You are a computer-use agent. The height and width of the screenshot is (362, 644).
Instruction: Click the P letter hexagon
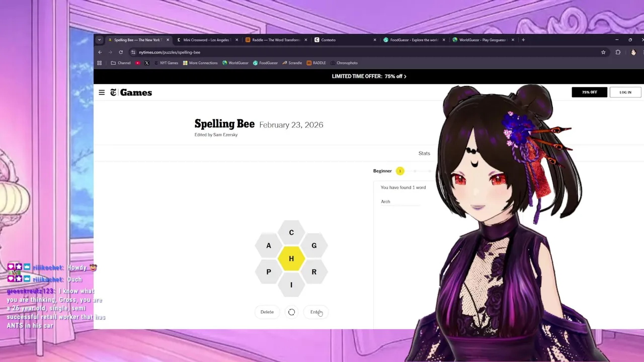click(x=269, y=271)
